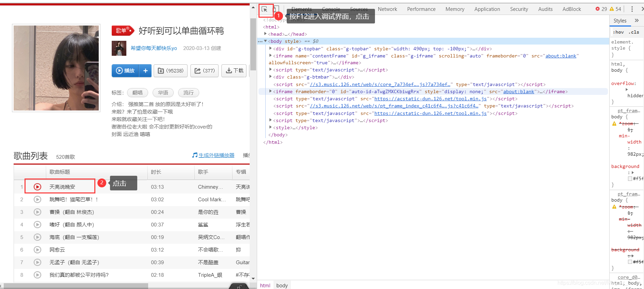Screen dimensions: 644x289
Task: Click the page vertical scrollbar thumb
Action: pyautogui.click(x=253, y=44)
